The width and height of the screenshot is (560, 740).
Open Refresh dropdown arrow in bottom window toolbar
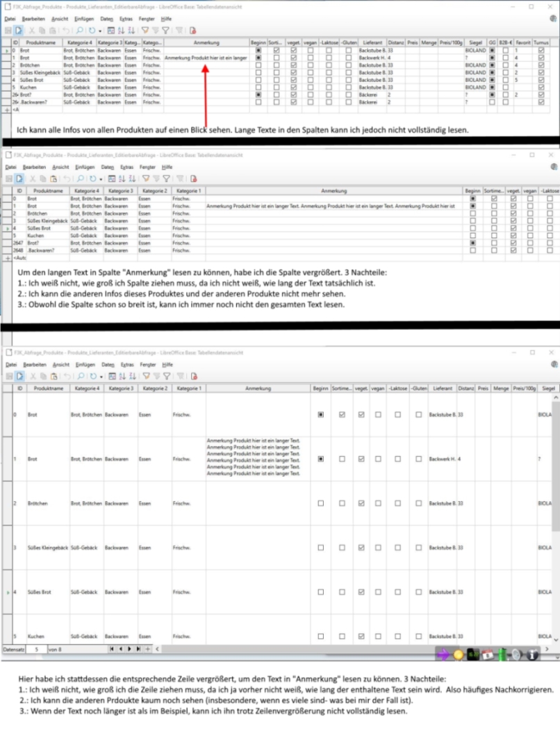pyautogui.click(x=100, y=375)
